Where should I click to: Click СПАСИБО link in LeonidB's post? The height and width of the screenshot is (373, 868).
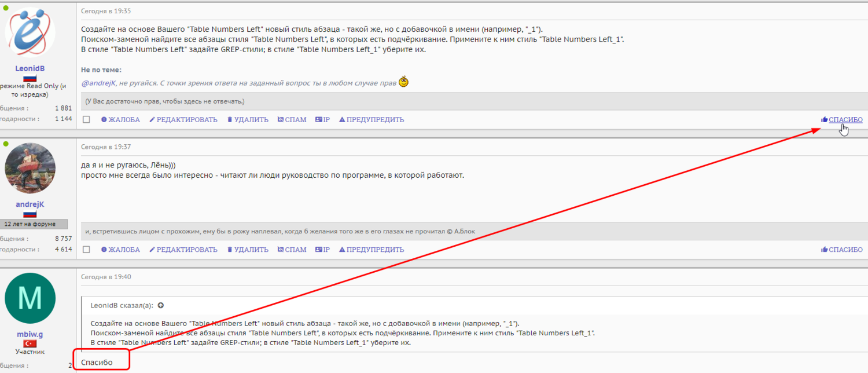[842, 120]
